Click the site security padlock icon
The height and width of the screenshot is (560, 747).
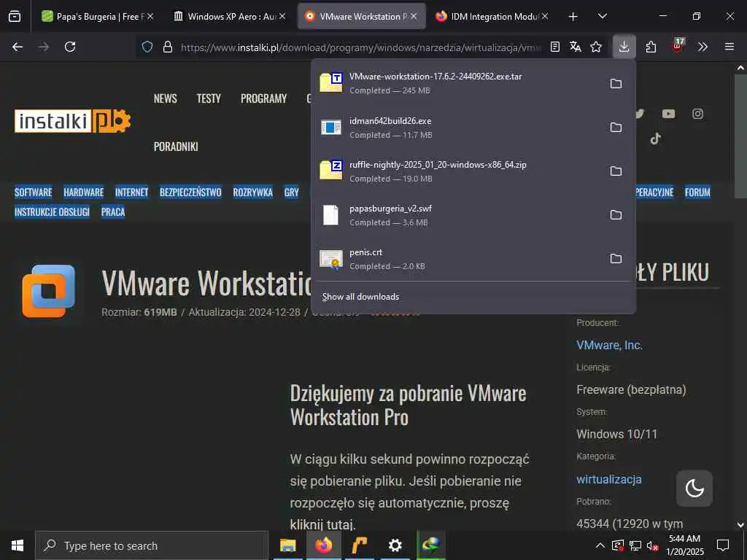point(167,47)
